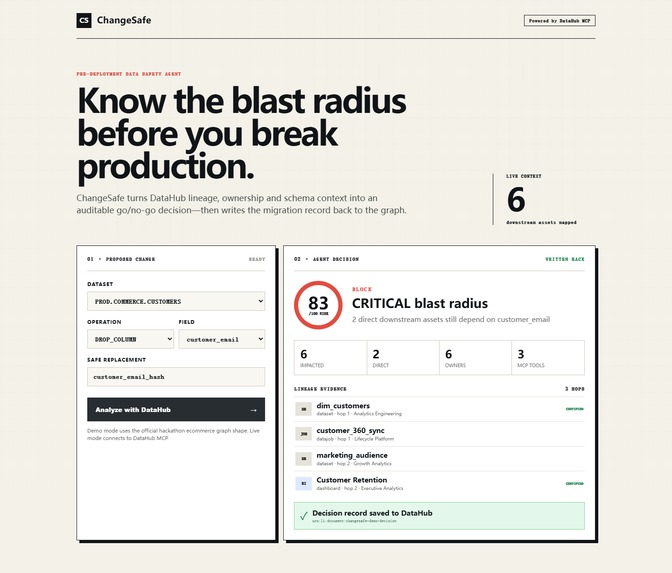Viewport: 672px width, 573px height.
Task: Click the CRITICAL blast radius heading
Action: (x=420, y=303)
